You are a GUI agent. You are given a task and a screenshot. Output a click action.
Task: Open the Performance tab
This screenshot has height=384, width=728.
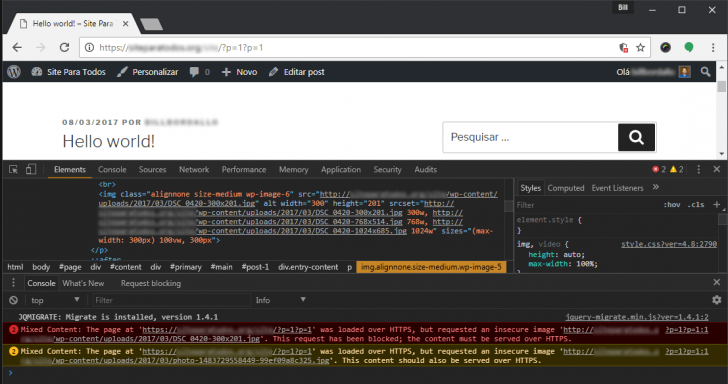point(244,169)
